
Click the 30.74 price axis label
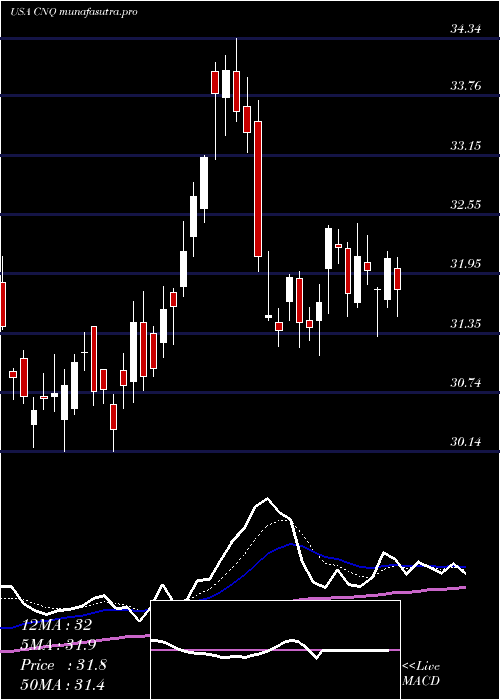click(x=466, y=383)
